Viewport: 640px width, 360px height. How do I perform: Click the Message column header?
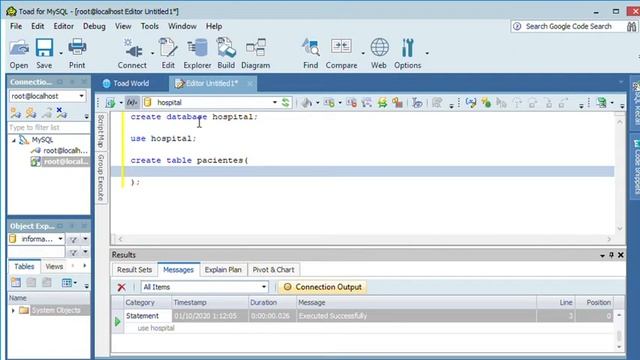point(416,302)
